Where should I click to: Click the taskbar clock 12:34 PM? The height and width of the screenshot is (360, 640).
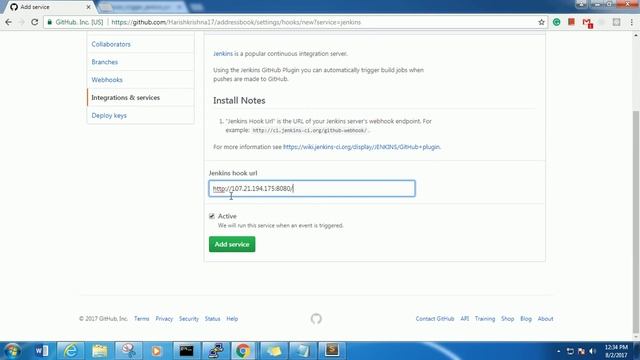(x=616, y=347)
